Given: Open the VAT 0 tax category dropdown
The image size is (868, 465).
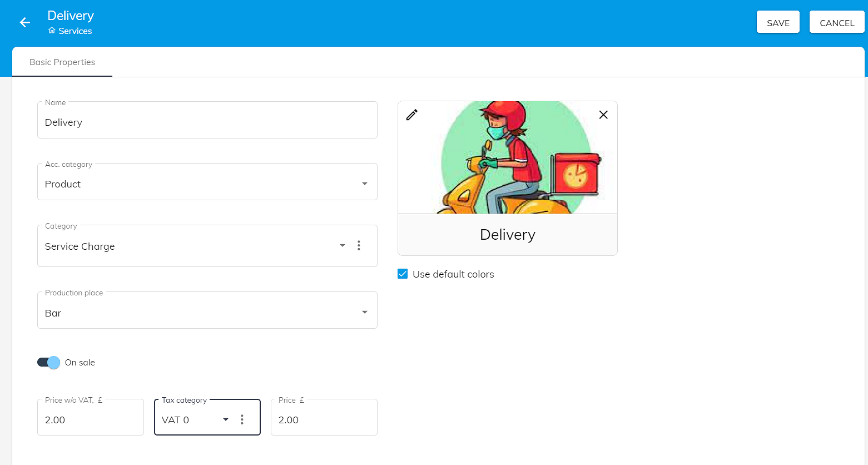Looking at the screenshot, I should click(x=225, y=419).
